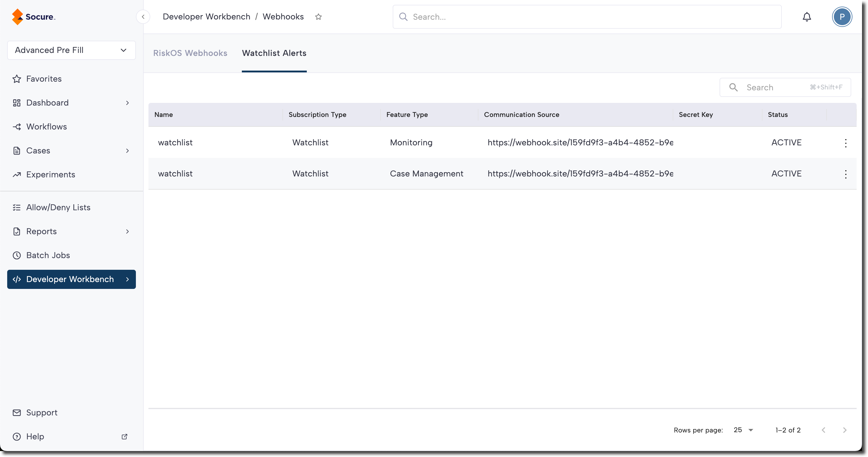
Task: Click the global Search field
Action: point(586,17)
